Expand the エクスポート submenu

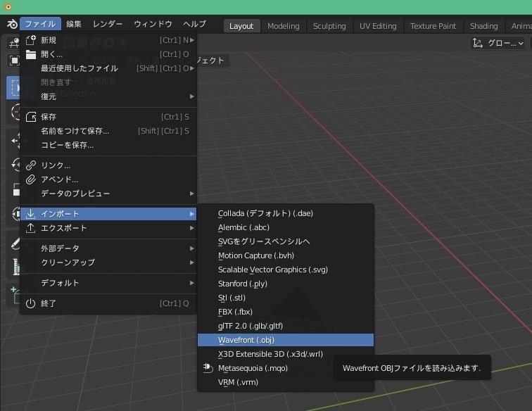tap(108, 228)
